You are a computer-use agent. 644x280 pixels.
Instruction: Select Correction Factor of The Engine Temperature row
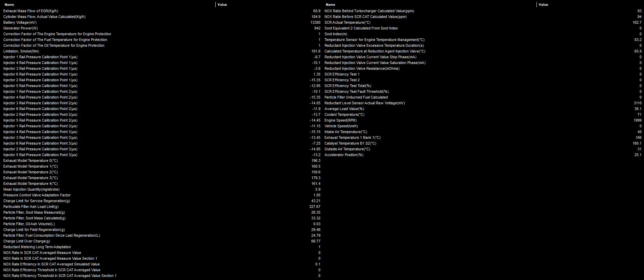point(162,34)
